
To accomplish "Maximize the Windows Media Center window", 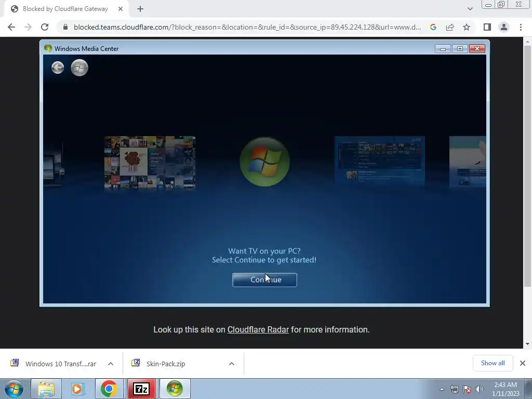I will (x=460, y=49).
